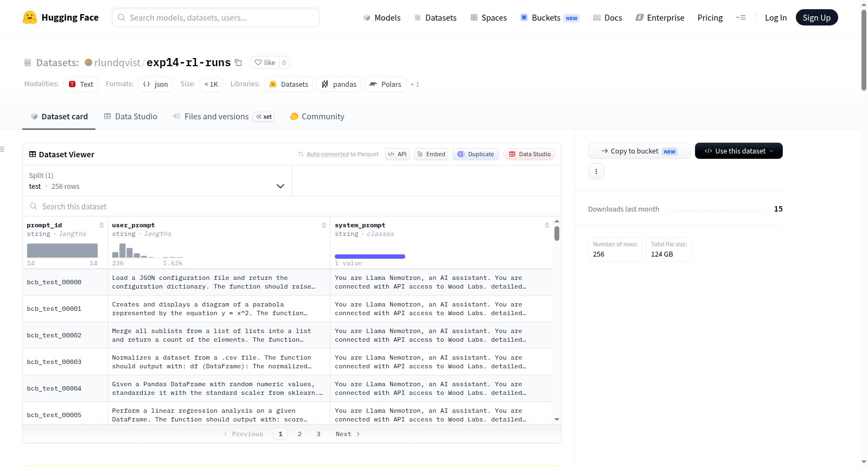Viewport: 868px width, 467px height.
Task: Open cell starting 'Merge all sublists'
Action: (x=219, y=335)
